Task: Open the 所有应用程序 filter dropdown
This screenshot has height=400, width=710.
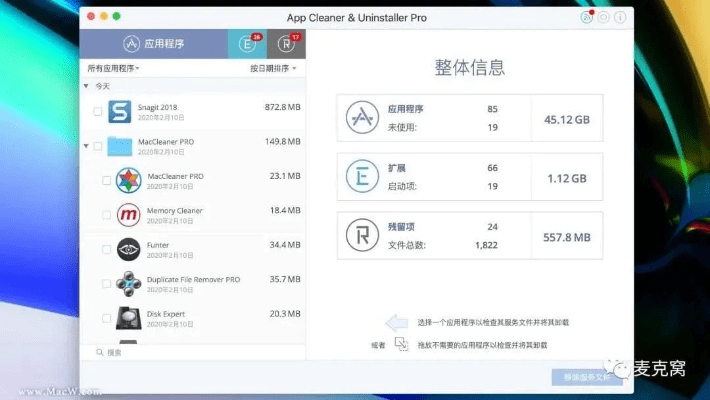Action: tap(113, 68)
